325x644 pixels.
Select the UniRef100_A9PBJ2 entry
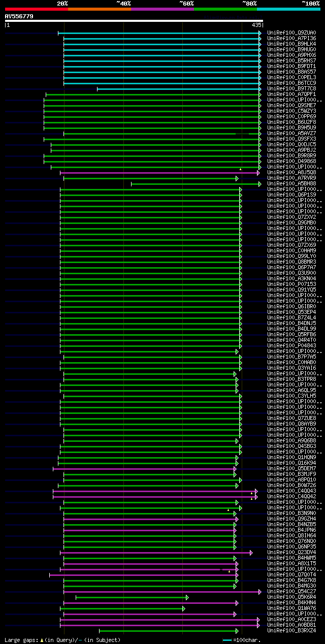click(x=291, y=150)
